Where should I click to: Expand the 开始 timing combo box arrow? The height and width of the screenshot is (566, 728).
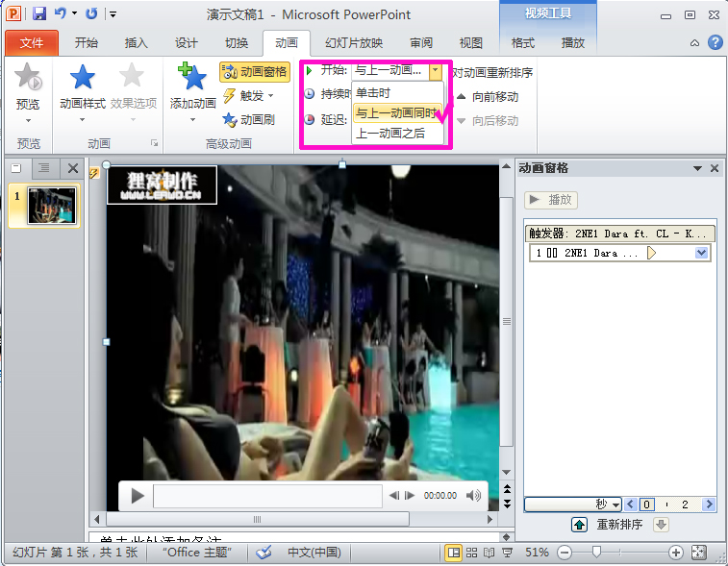(x=435, y=71)
